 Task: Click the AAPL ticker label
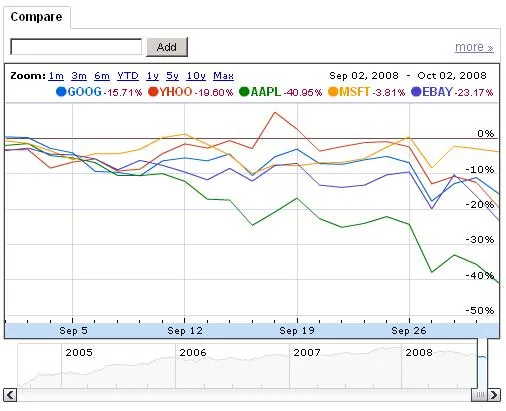[x=266, y=92]
